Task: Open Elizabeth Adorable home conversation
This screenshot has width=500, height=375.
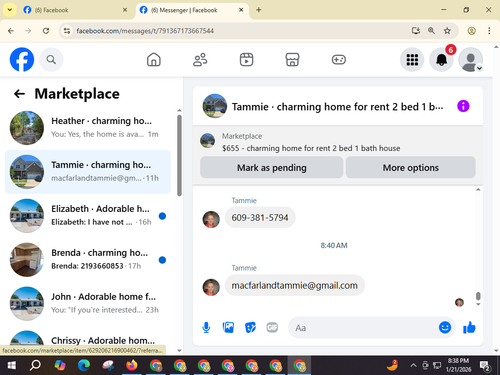Action: [88, 216]
